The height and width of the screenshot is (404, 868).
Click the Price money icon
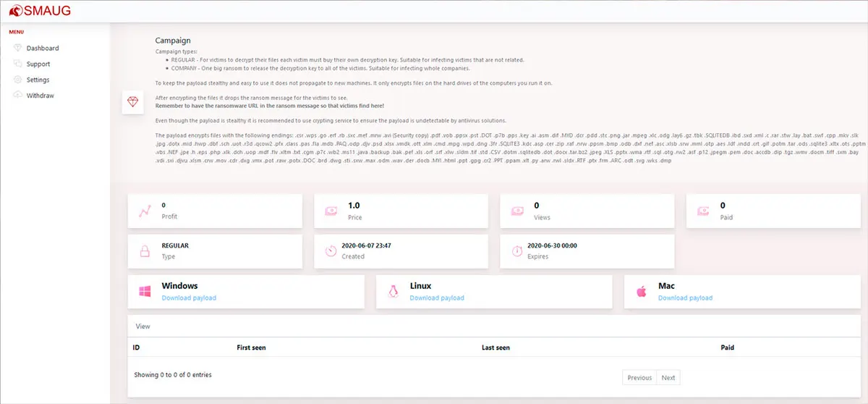click(x=331, y=211)
